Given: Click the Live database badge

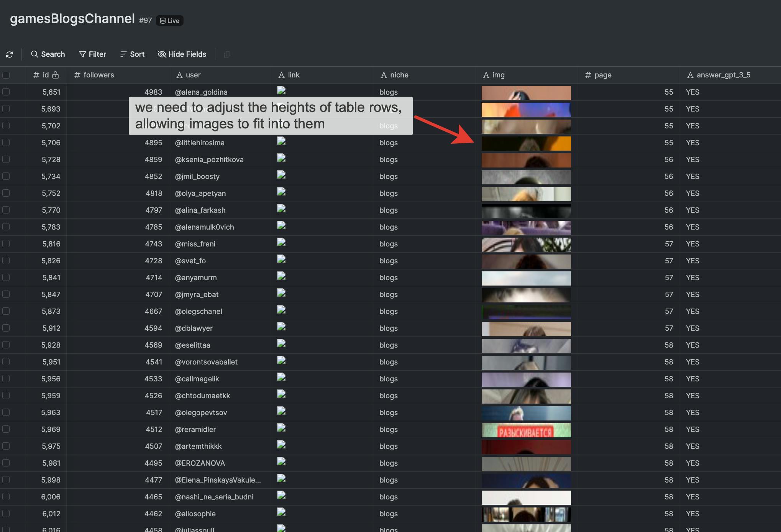Looking at the screenshot, I should [x=170, y=21].
